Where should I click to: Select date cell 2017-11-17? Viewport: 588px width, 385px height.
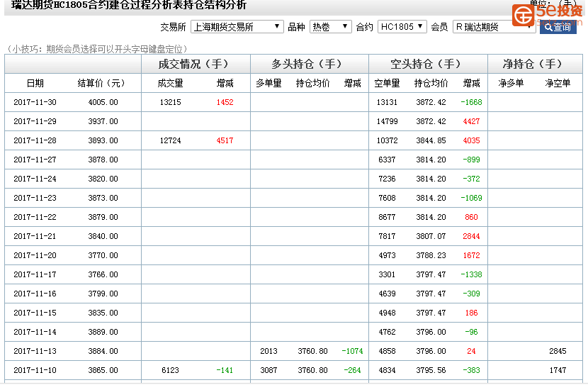coord(35,274)
